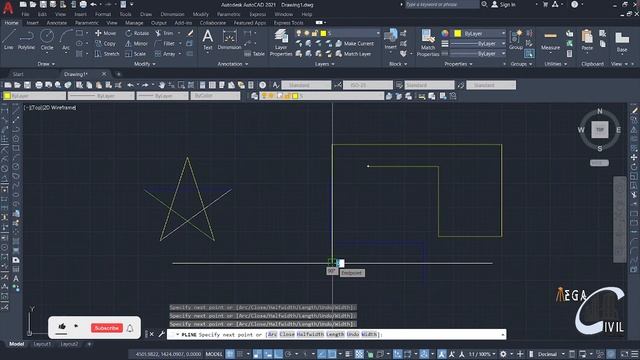Click Make Current button in Layers
Screen dimensions: 640x360
tap(355, 43)
